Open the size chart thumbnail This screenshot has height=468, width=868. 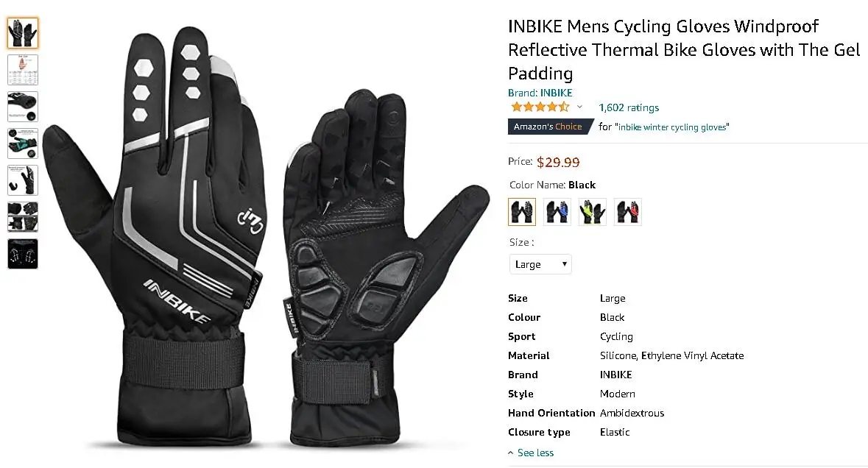point(23,70)
